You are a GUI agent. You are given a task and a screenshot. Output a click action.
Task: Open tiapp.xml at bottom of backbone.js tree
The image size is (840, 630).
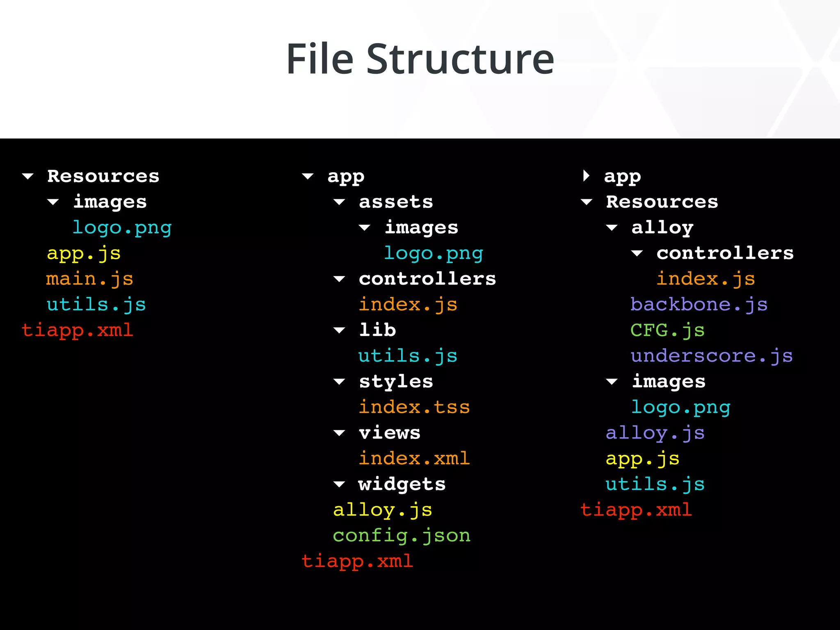(x=636, y=510)
